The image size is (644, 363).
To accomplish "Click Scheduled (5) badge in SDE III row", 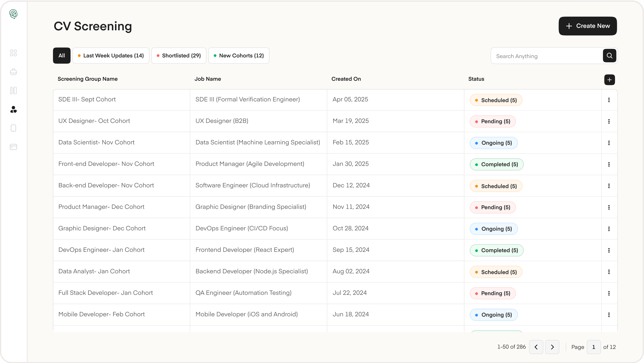I will pyautogui.click(x=496, y=100).
